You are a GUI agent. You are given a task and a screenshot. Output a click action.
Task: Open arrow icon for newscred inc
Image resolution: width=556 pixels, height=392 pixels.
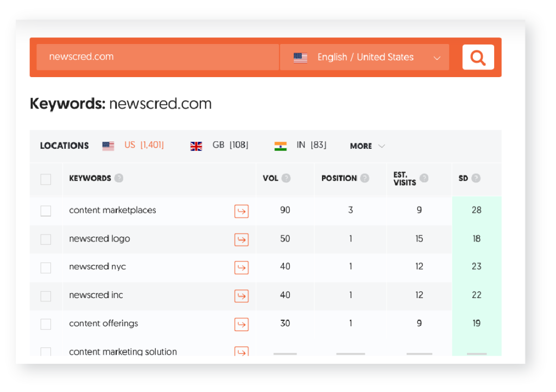tap(242, 296)
